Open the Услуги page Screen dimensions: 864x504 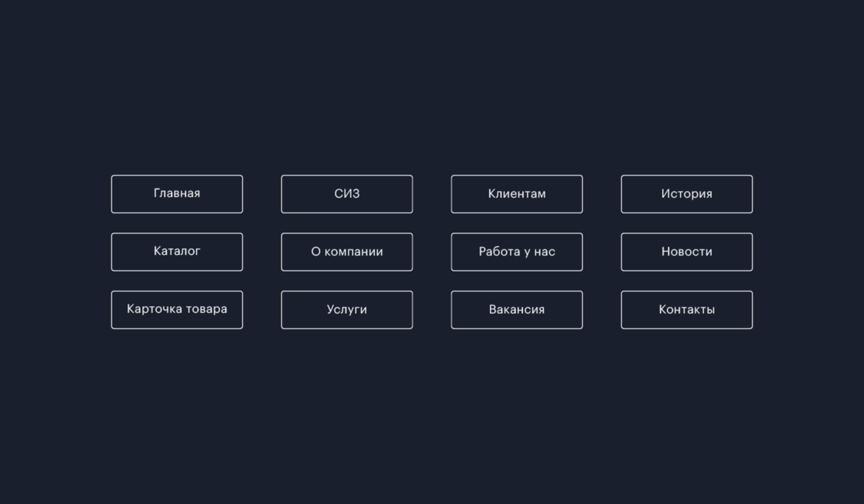tap(347, 310)
